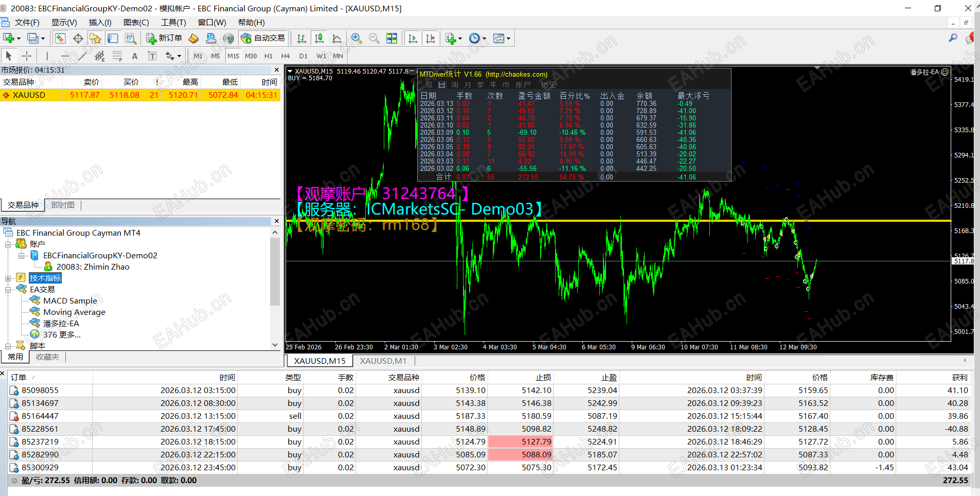Toggle chart auto scroll button
Image resolution: width=980 pixels, height=496 pixels.
[x=413, y=38]
